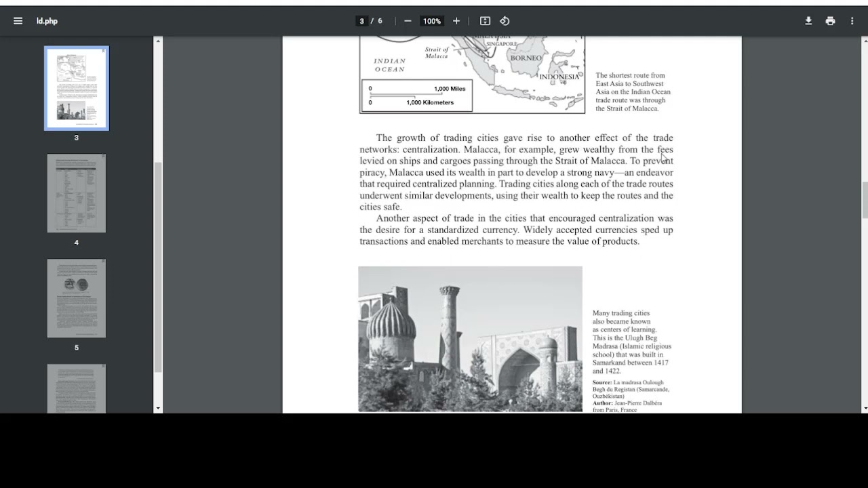Open page 3 thumbnail
This screenshot has height=488, width=868.
click(x=77, y=88)
